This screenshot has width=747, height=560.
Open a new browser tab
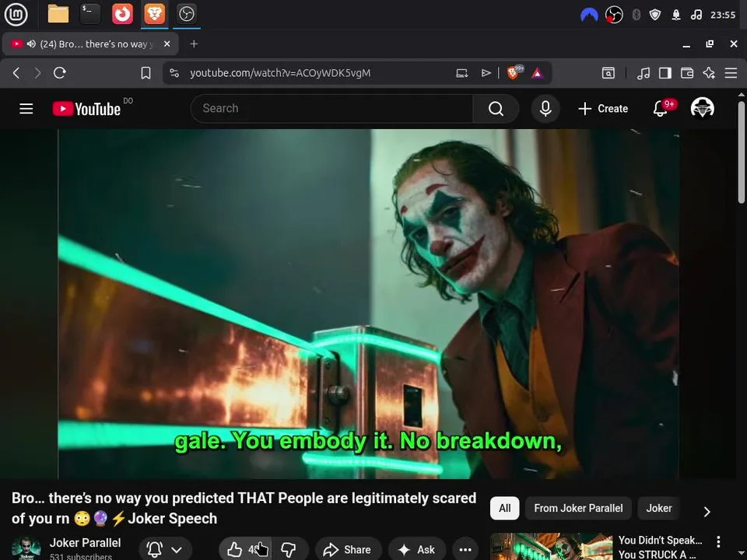(194, 44)
